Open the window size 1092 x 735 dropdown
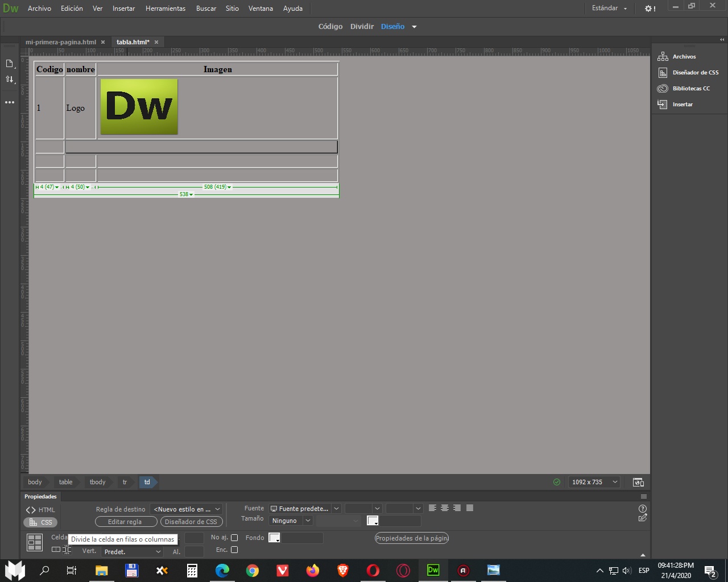Screen dimensions: 728x582 pyautogui.click(x=594, y=482)
